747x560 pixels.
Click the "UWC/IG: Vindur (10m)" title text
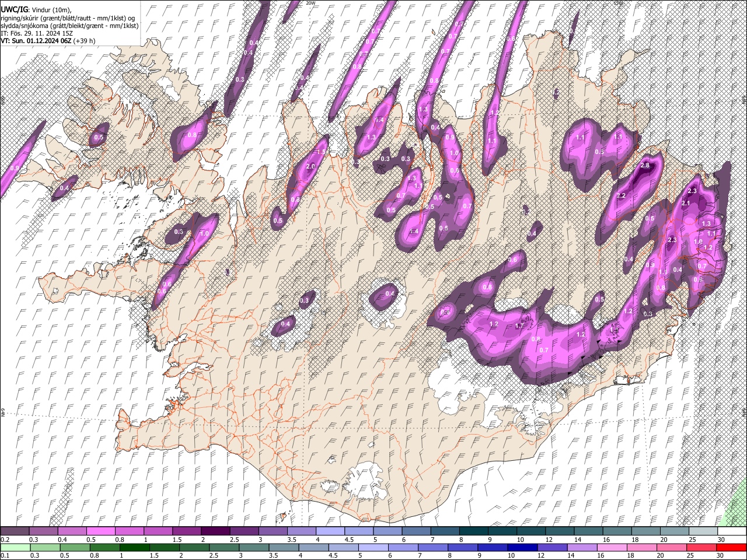36,10
